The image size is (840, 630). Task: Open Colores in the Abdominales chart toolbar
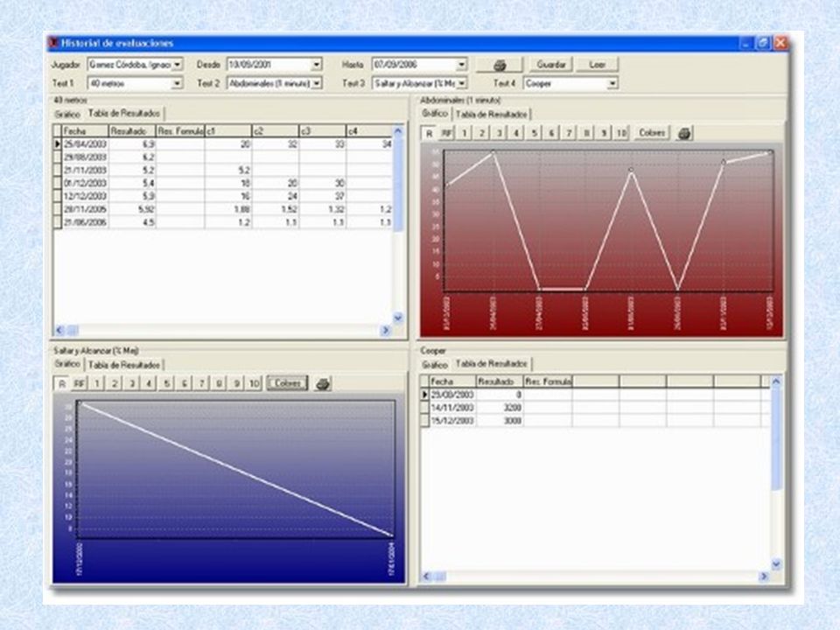pyautogui.click(x=652, y=133)
